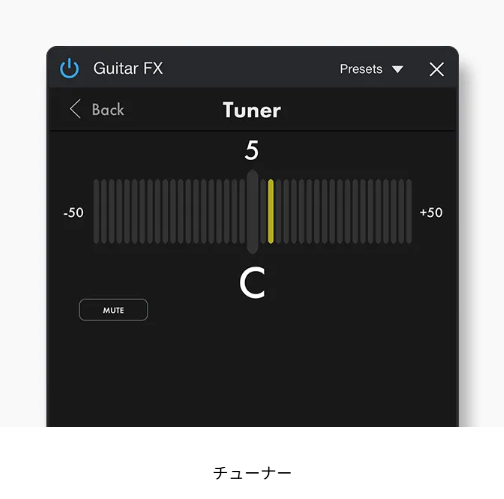Click the rightmost bar of tuner meter
Screen dimensions: 504x499
pyautogui.click(x=409, y=211)
